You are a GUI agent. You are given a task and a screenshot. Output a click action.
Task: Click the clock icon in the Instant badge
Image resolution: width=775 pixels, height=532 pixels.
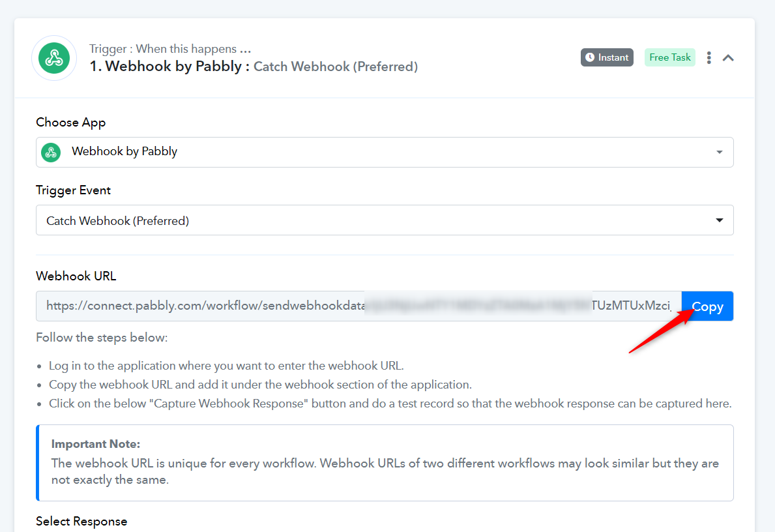point(590,57)
